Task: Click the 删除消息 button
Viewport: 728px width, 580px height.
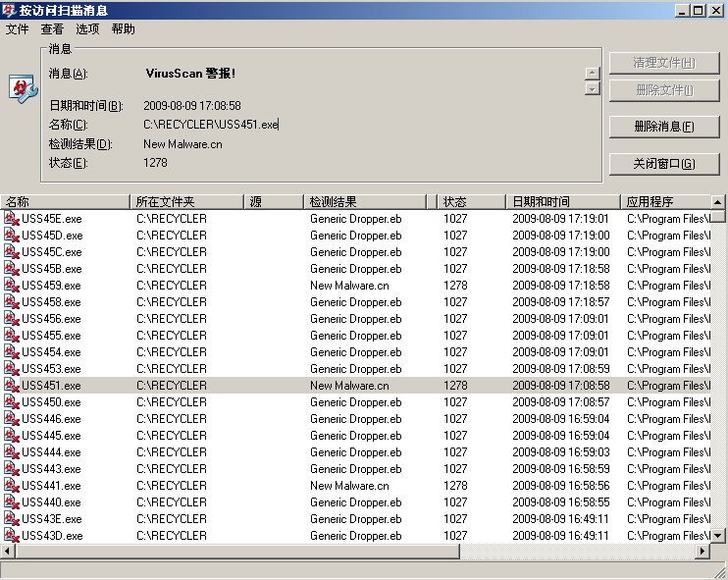Action: point(664,127)
